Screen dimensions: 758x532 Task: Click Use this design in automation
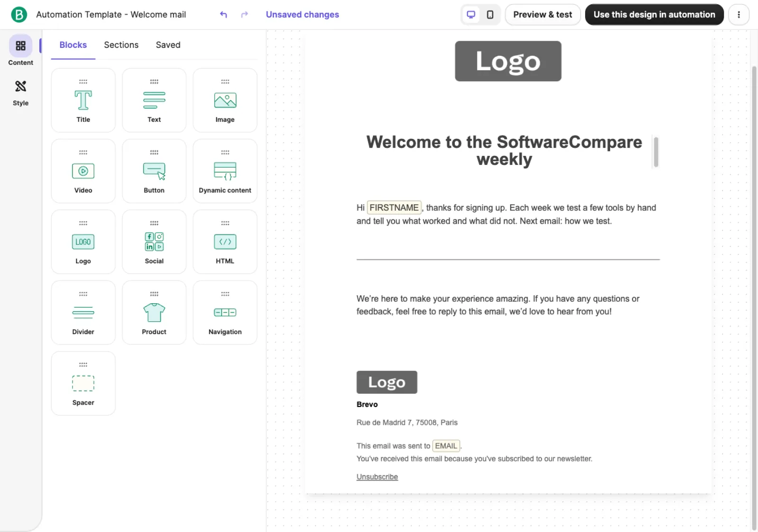click(654, 15)
